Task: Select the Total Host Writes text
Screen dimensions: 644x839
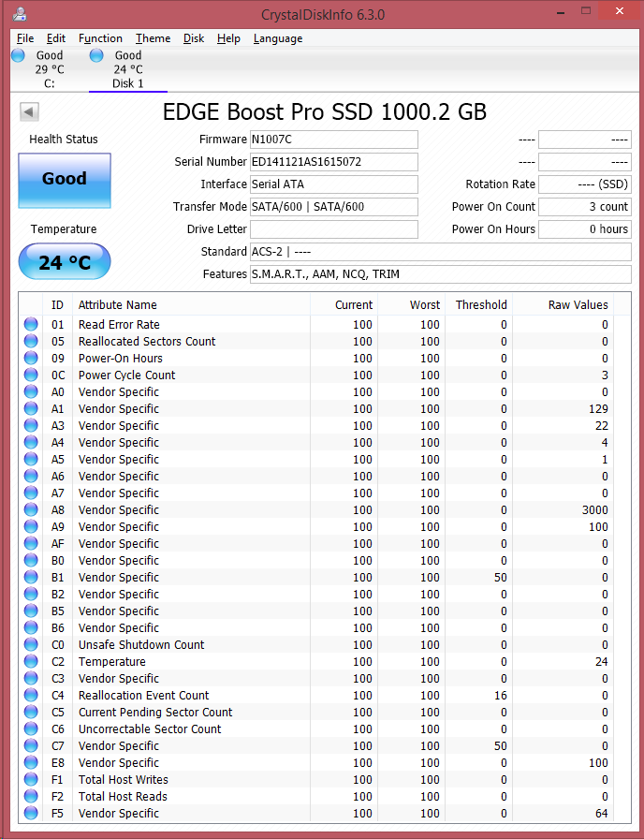Action: click(123, 780)
